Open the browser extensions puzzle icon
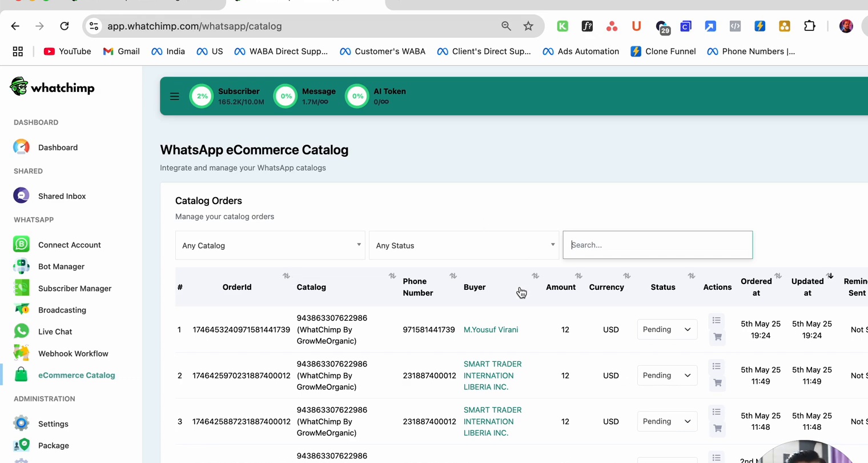Image resolution: width=868 pixels, height=463 pixels. point(810,26)
